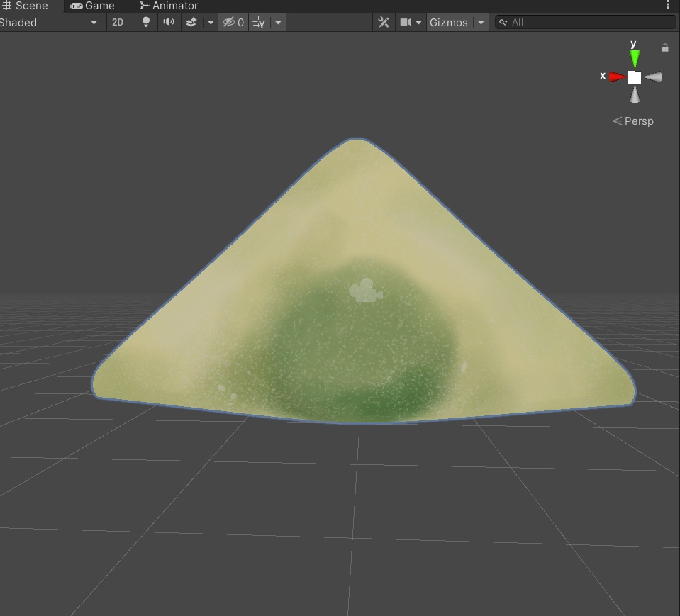Toggle Gizmos button
The height and width of the screenshot is (616, 680).
(449, 23)
